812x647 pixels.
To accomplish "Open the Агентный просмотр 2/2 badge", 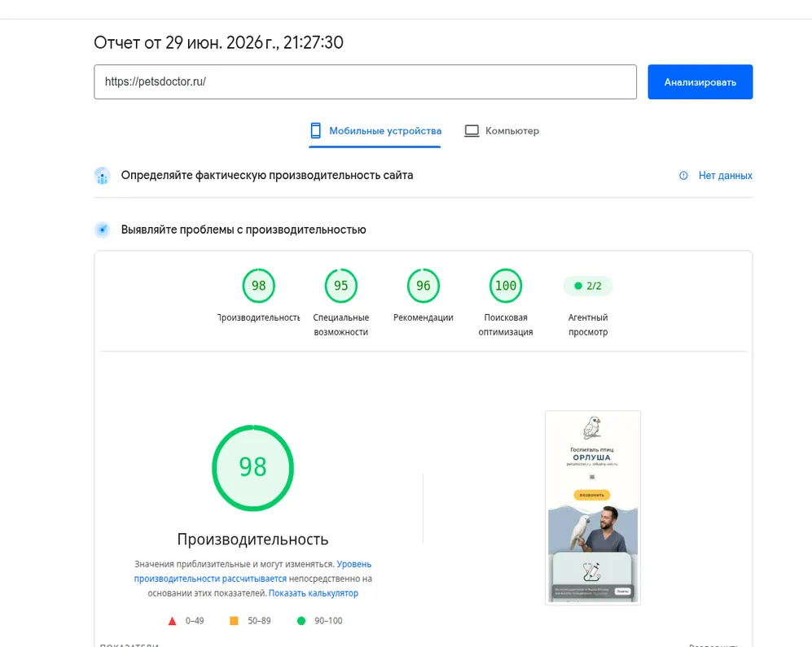I will coord(588,286).
